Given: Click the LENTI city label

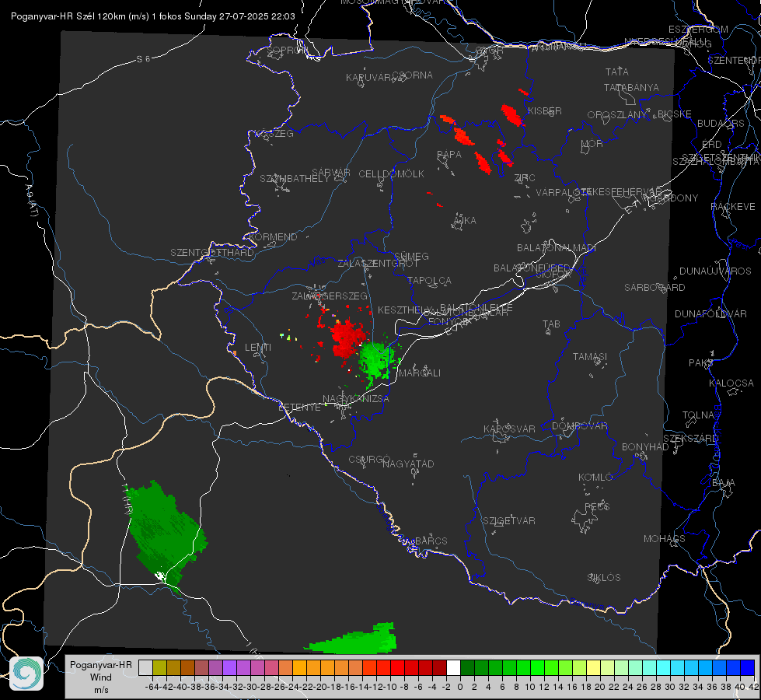Looking at the screenshot, I should click(258, 348).
